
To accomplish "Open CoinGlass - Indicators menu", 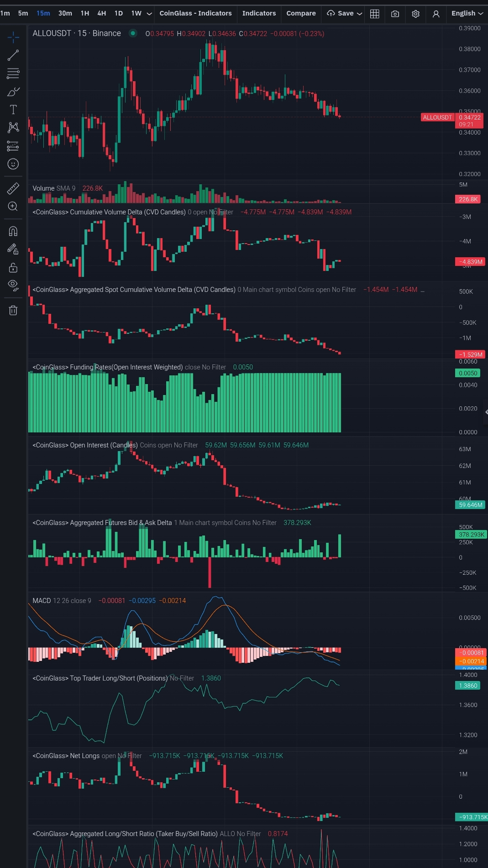I will tap(195, 13).
